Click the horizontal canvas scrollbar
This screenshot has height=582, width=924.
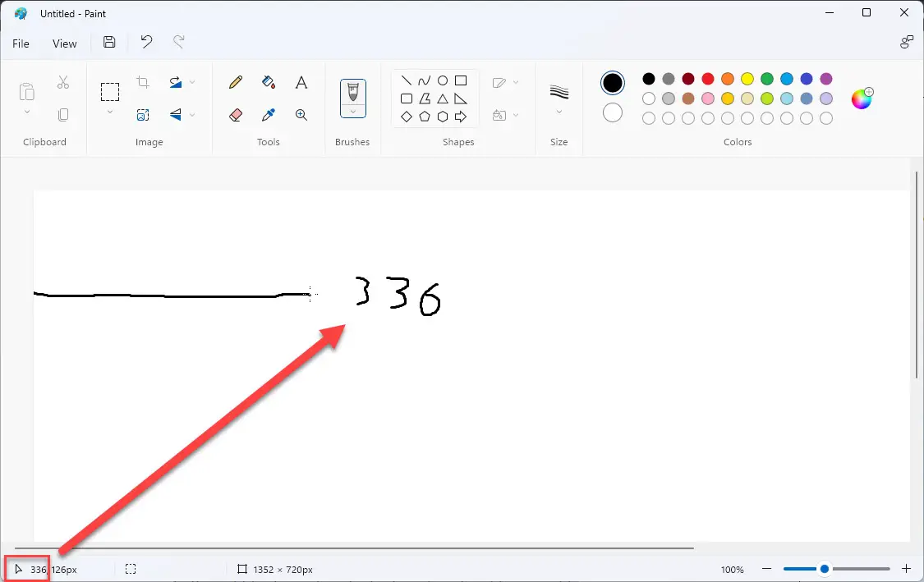tap(354, 548)
